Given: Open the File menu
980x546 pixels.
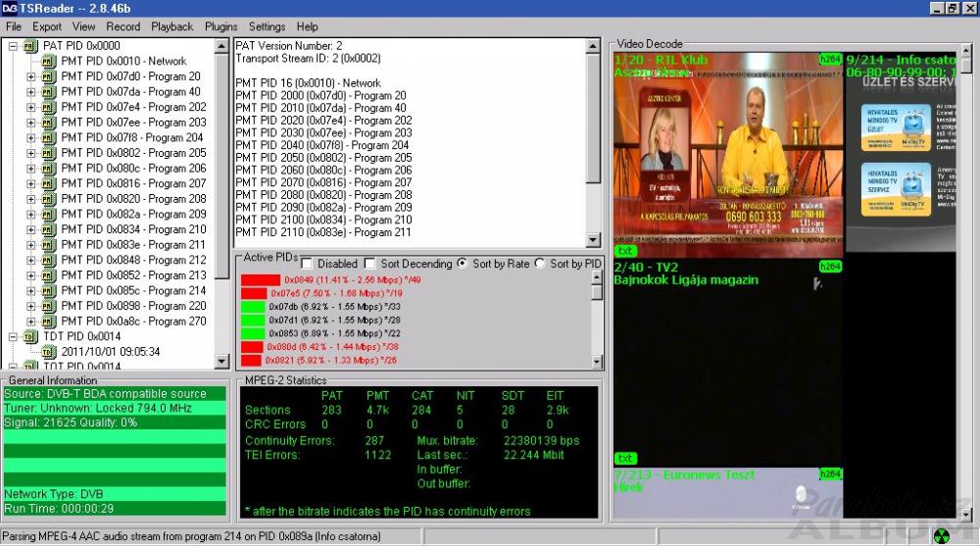Looking at the screenshot, I should [14, 26].
